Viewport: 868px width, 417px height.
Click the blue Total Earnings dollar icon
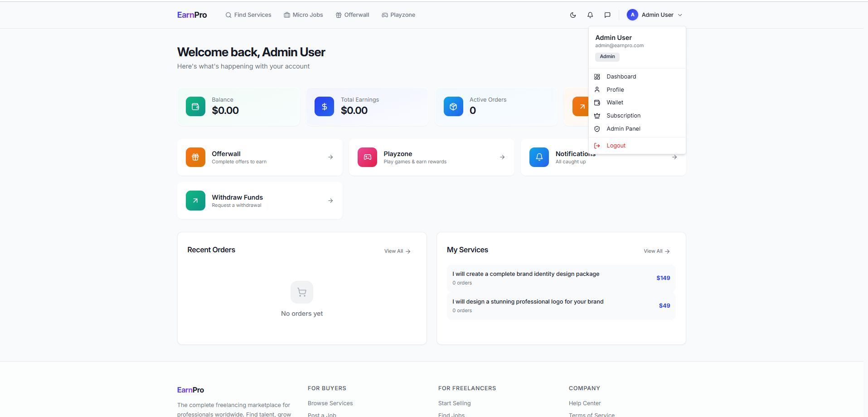tap(324, 107)
